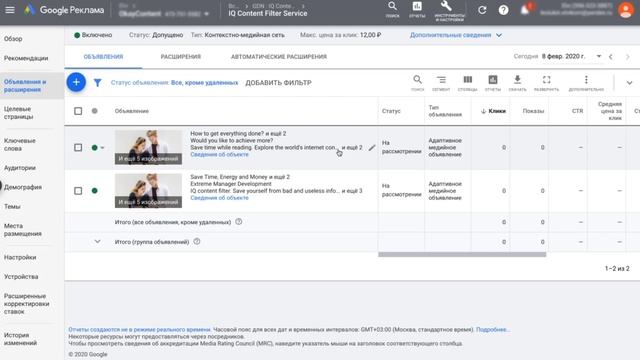640x360 pixels.
Task: Click 'Подробнее' link in footer
Action: [x=492, y=329]
